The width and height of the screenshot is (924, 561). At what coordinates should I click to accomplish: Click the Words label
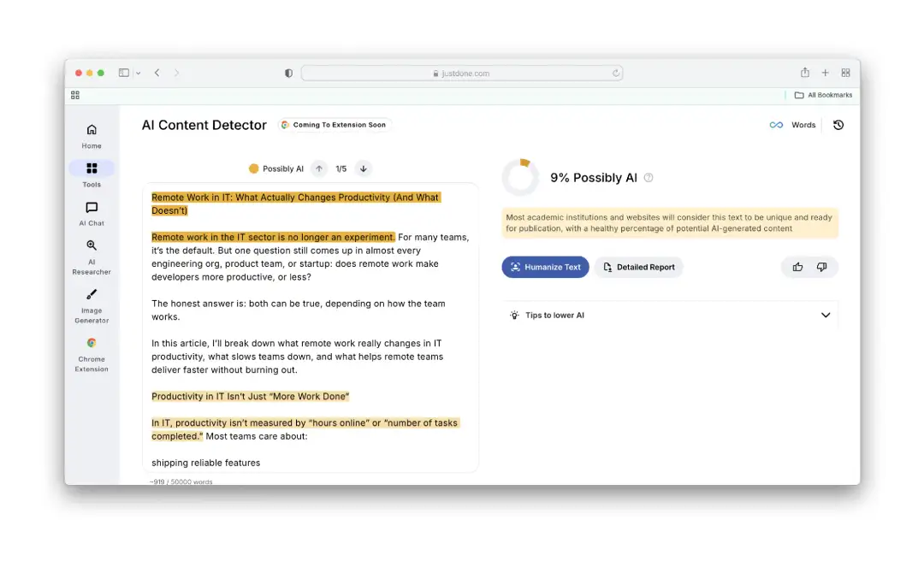(x=803, y=125)
